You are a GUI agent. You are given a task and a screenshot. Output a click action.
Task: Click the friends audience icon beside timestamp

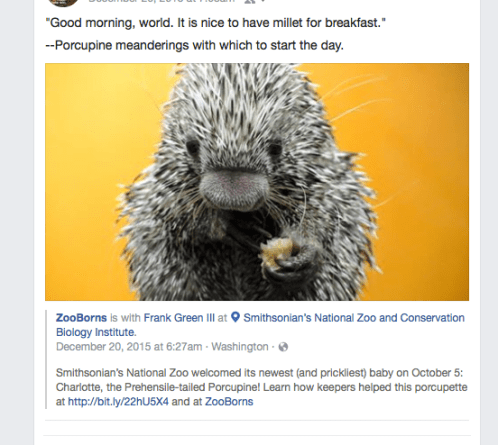pyautogui.click(x=250, y=1)
